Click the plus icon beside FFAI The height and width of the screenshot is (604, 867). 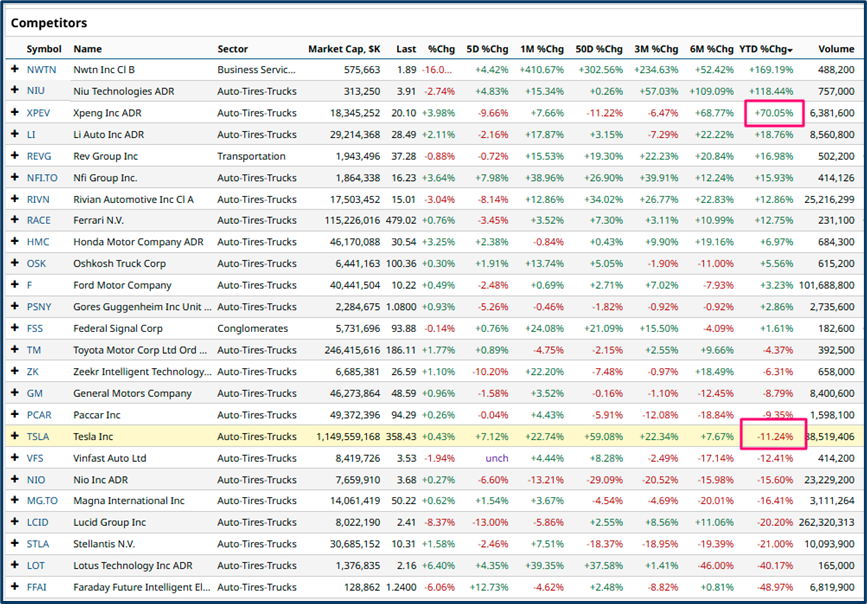pyautogui.click(x=14, y=586)
